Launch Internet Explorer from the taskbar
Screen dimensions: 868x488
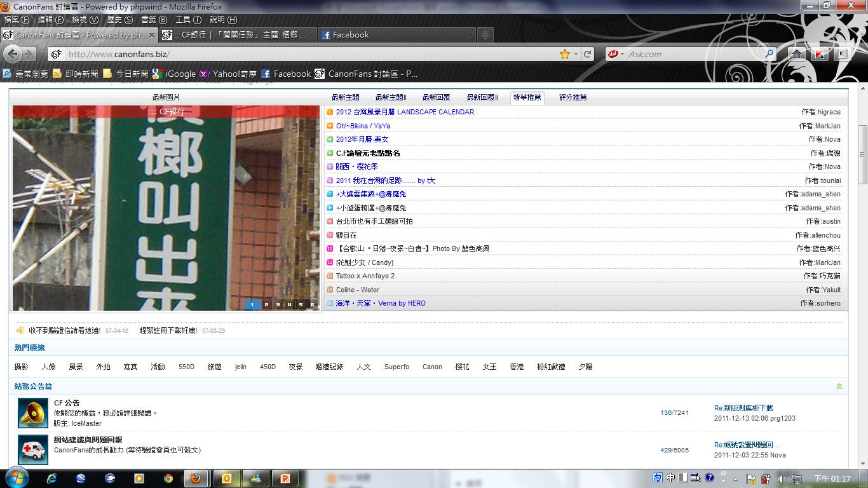coord(51,478)
